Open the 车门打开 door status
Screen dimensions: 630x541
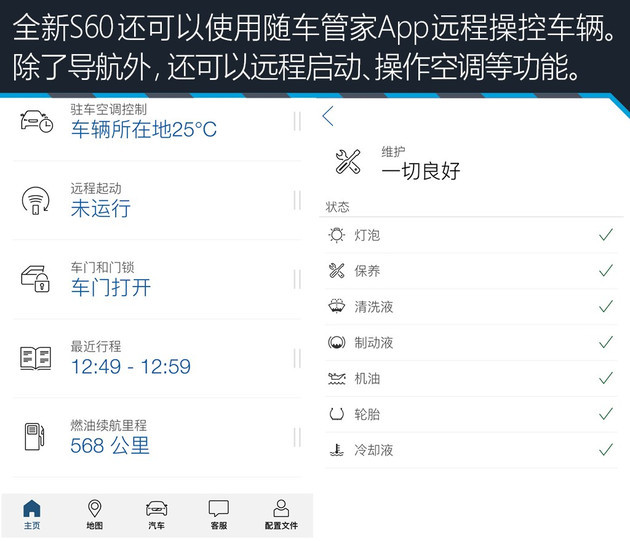pos(111,287)
